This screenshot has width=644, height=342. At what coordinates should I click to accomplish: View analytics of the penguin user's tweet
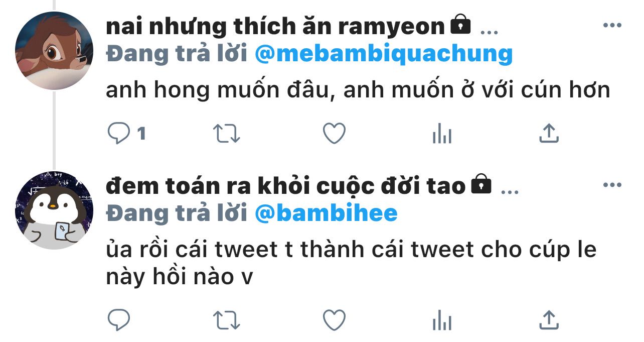click(x=442, y=320)
